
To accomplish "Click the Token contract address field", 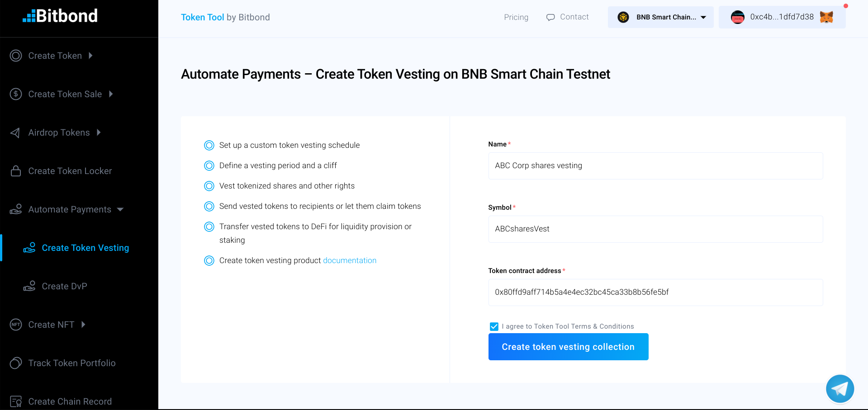I will [x=655, y=292].
